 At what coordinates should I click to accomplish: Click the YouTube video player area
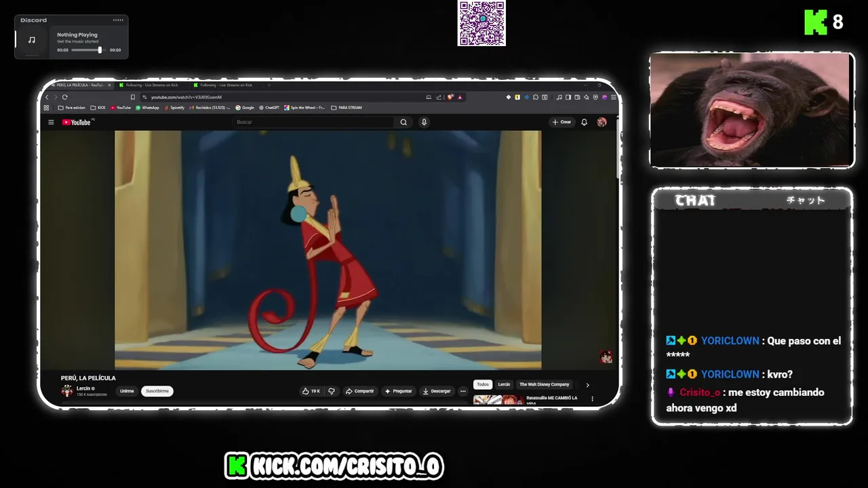tap(328, 250)
